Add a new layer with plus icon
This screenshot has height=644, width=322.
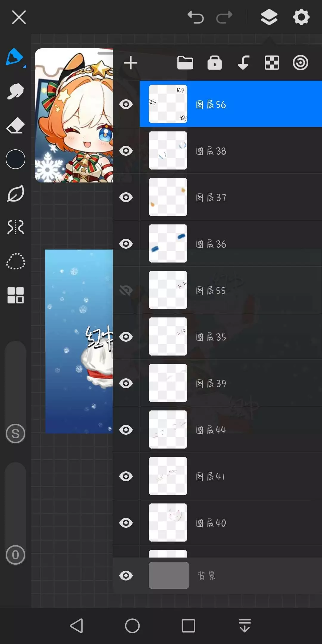(x=131, y=63)
